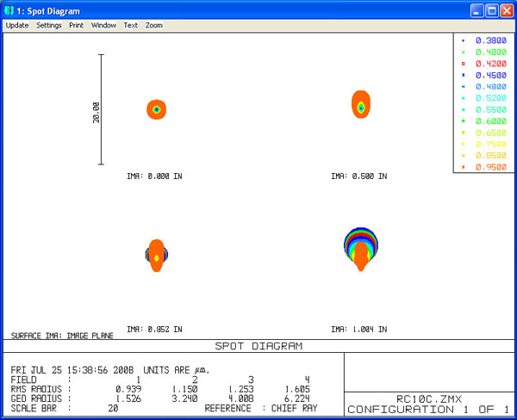Open the Print menu

[76, 25]
